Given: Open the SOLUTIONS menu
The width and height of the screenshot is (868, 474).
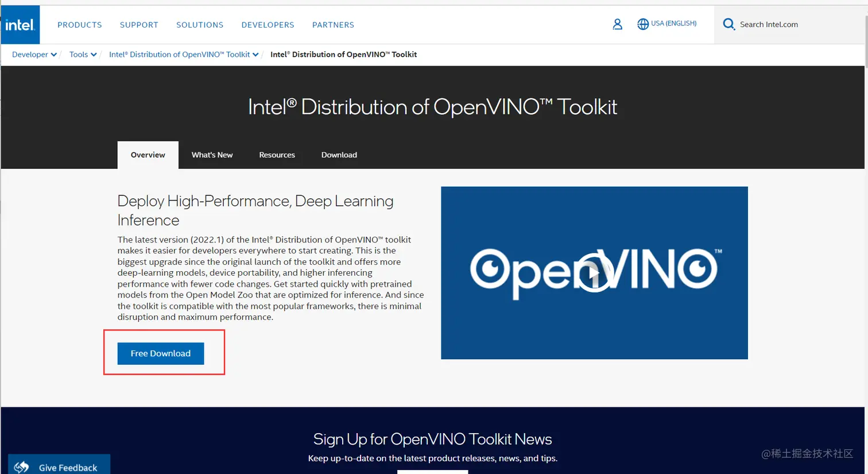Looking at the screenshot, I should click(x=200, y=25).
